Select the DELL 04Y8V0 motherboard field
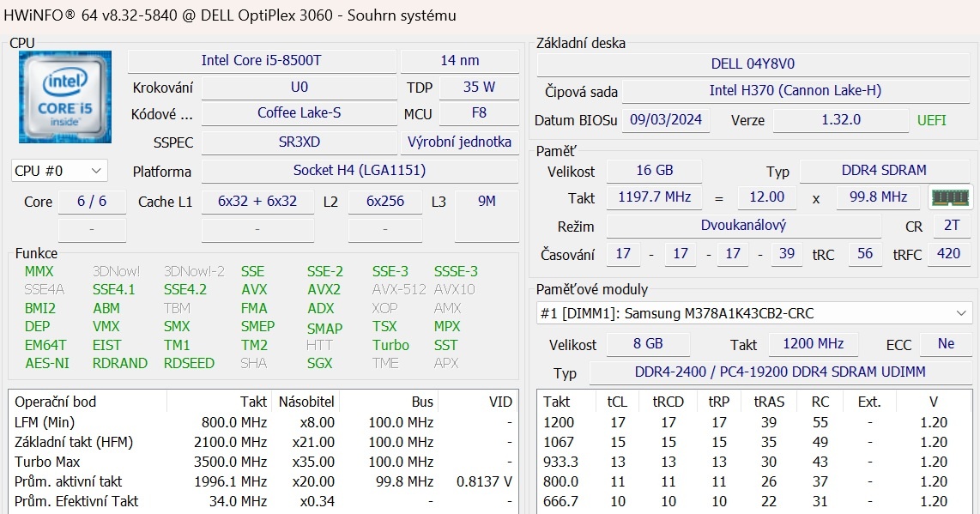 [753, 64]
